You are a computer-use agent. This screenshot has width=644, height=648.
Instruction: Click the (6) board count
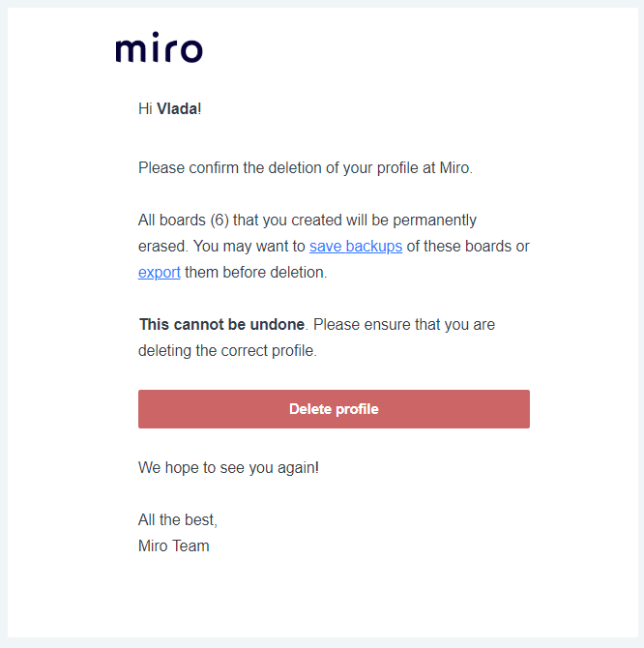coord(219,221)
